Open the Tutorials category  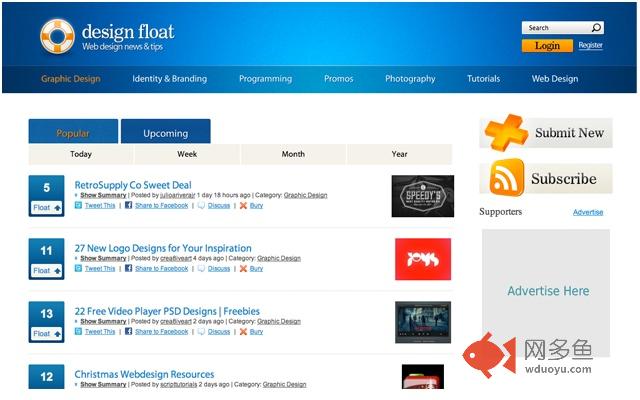pyautogui.click(x=483, y=79)
